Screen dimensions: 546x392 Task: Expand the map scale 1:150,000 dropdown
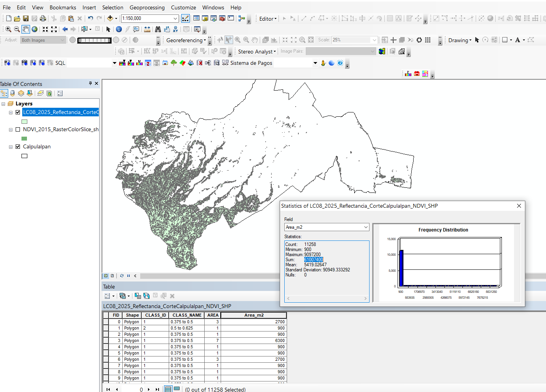(x=175, y=18)
